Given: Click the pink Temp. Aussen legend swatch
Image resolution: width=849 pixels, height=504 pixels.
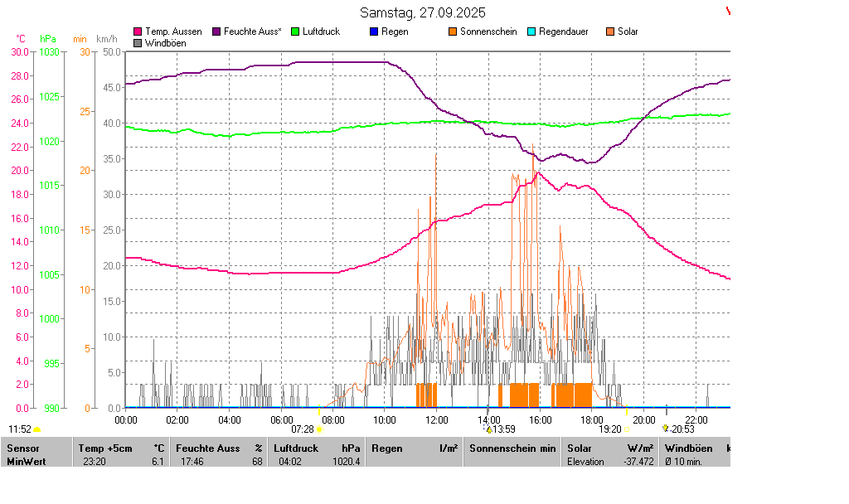Looking at the screenshot, I should pyautogui.click(x=138, y=31).
